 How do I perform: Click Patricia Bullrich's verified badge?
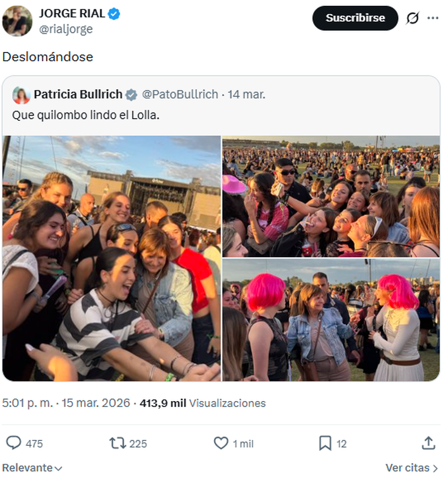(131, 94)
